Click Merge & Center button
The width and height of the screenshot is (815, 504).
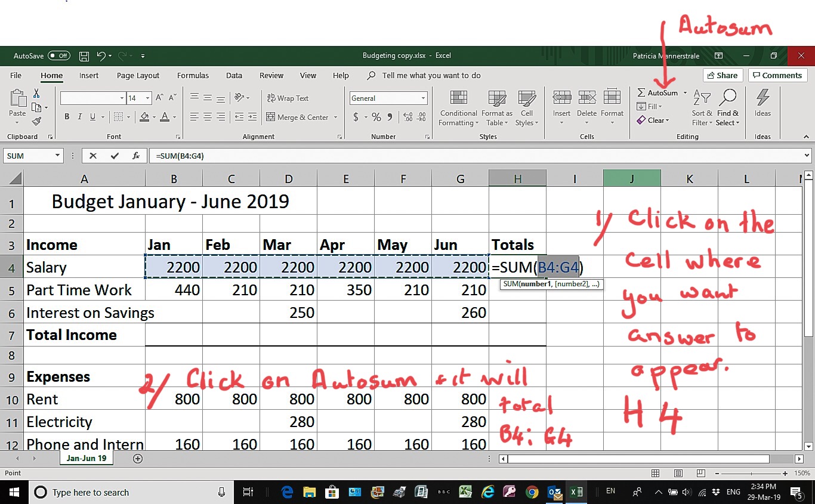coord(298,118)
